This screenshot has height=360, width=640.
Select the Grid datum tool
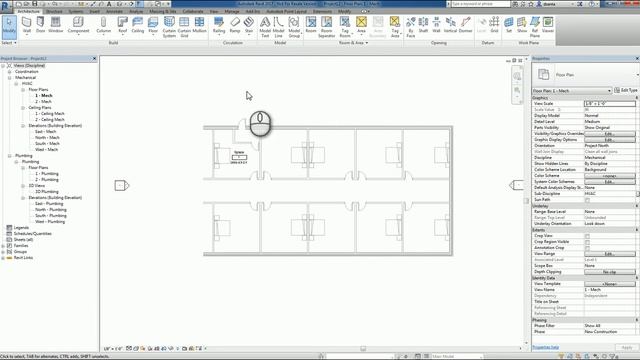pos(494,25)
